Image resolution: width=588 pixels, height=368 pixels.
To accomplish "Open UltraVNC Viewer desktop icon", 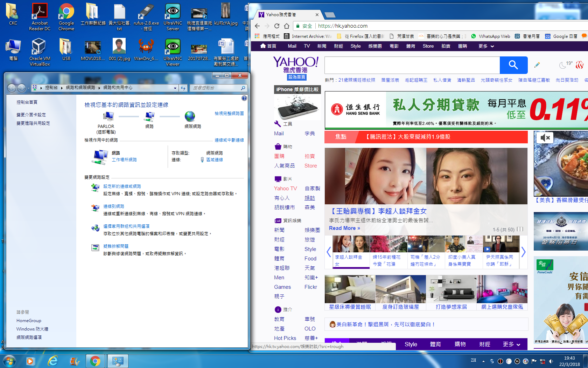I will pos(173,52).
